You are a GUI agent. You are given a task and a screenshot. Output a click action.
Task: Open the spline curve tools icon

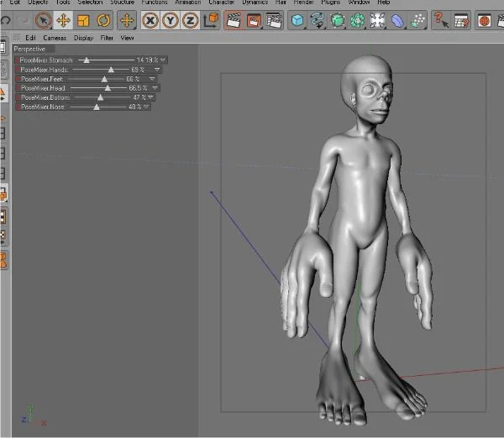pyautogui.click(x=317, y=20)
